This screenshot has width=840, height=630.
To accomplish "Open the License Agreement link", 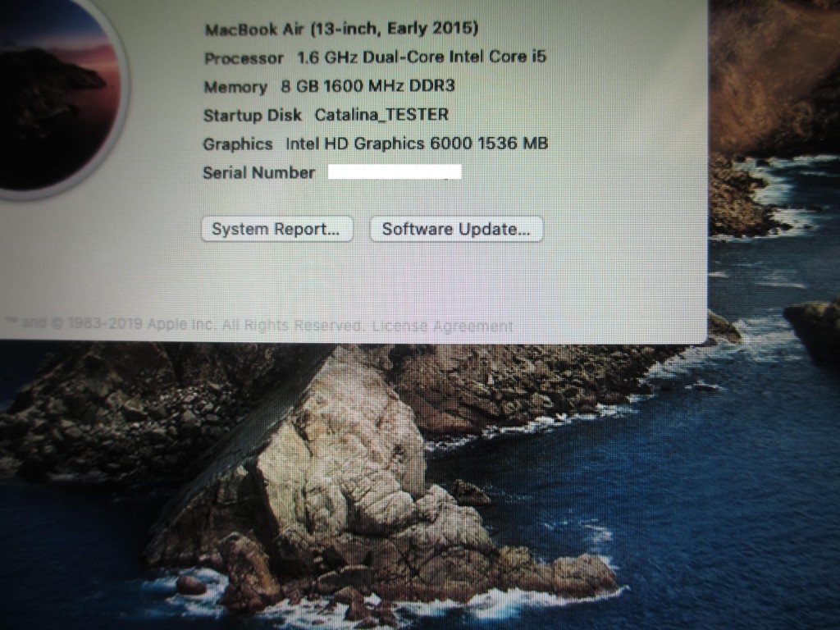I will pyautogui.click(x=442, y=326).
